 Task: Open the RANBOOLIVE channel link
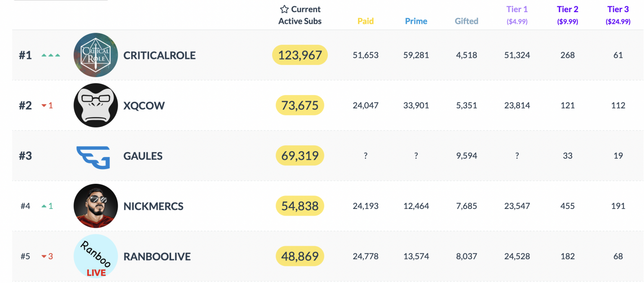coord(157,256)
